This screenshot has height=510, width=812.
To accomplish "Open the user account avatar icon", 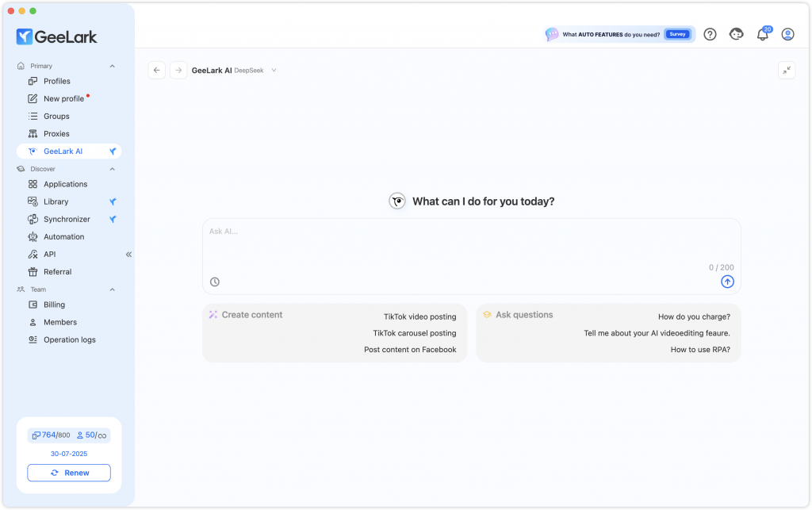I will [787, 34].
